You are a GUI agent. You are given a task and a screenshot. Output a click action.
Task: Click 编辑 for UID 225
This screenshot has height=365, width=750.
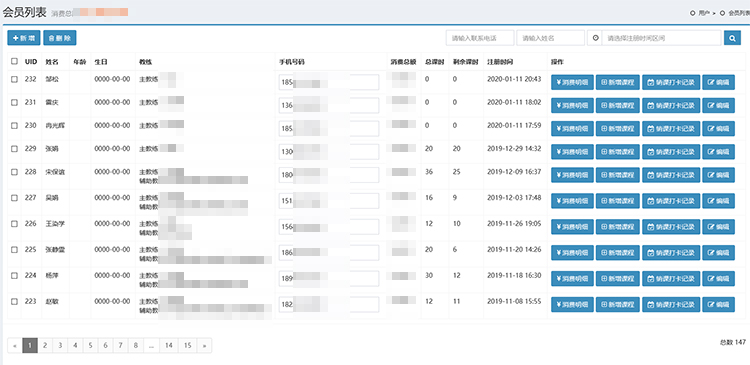(718, 253)
